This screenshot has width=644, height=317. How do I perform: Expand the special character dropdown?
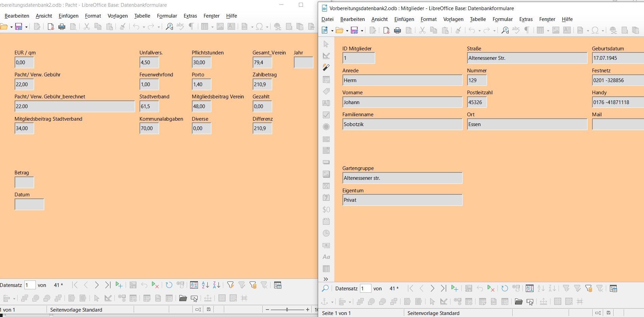602,30
